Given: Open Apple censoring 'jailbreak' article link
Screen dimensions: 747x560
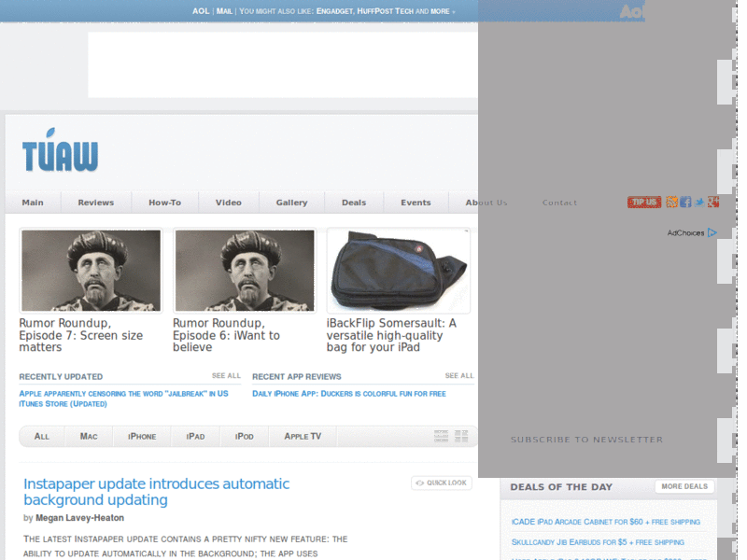Looking at the screenshot, I should [x=124, y=399].
